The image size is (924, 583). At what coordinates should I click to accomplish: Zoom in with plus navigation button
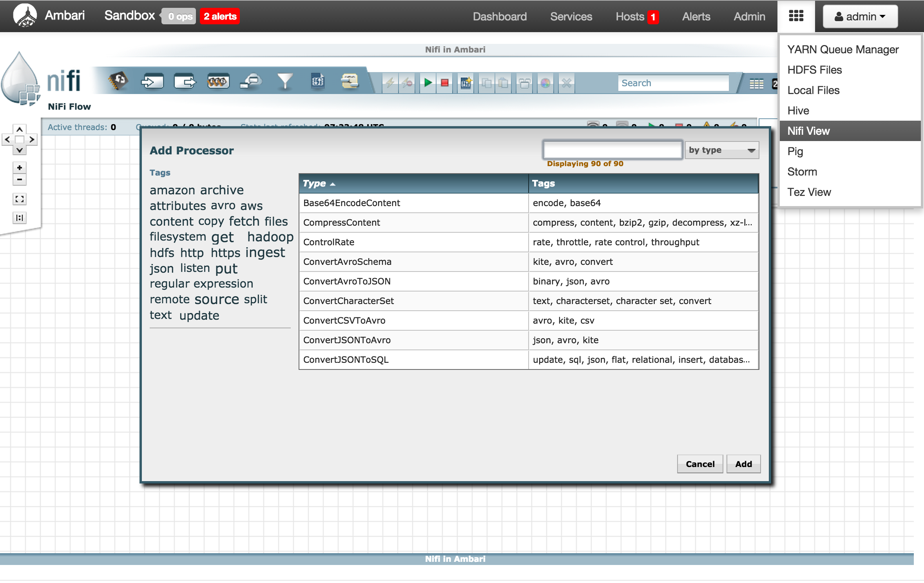point(19,168)
